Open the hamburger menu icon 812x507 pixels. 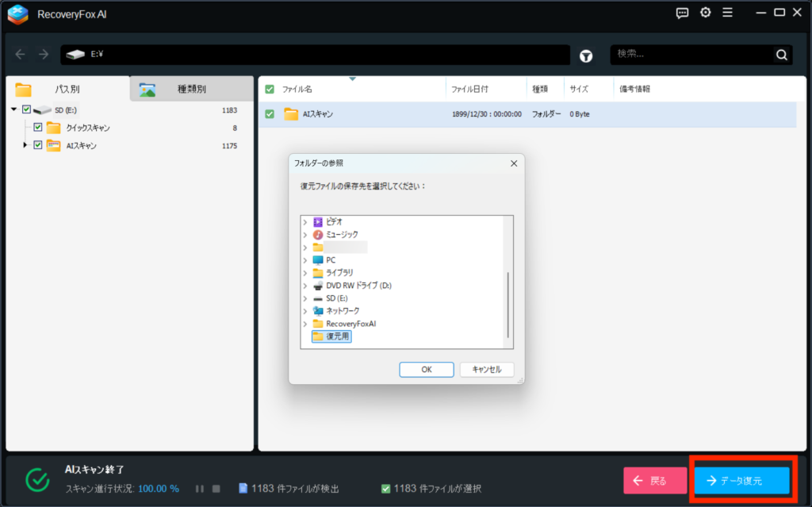click(x=727, y=13)
